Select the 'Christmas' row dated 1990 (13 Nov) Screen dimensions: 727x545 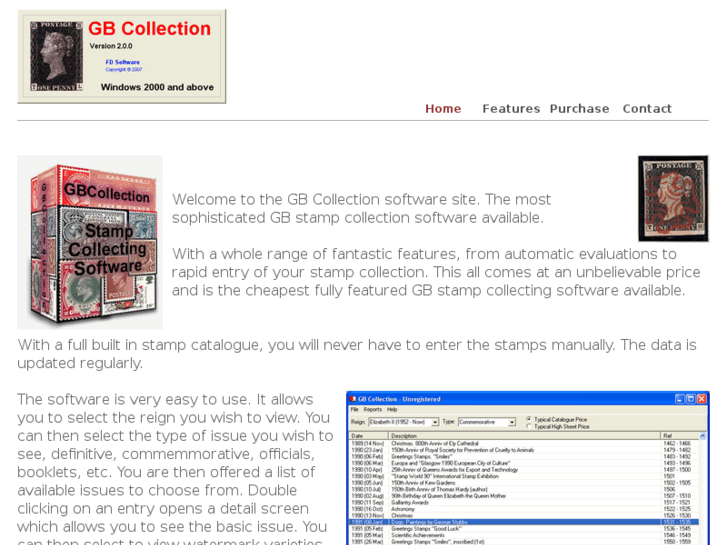tap(524, 515)
